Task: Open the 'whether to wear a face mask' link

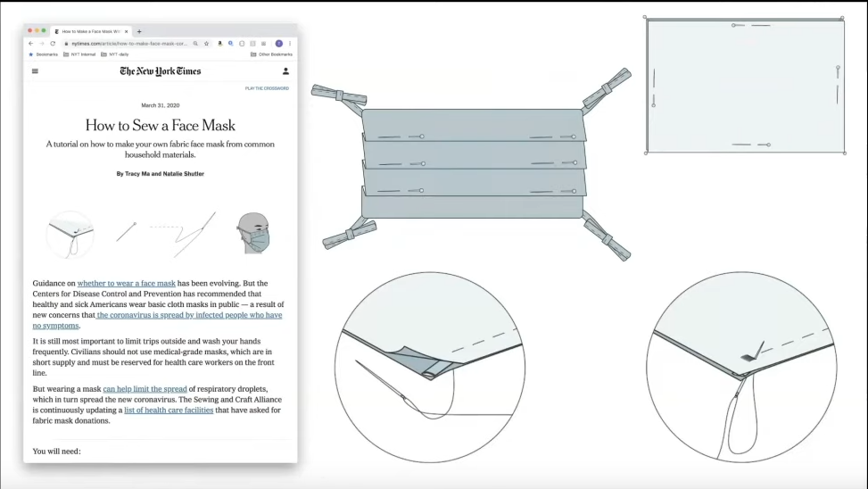Action: [126, 283]
